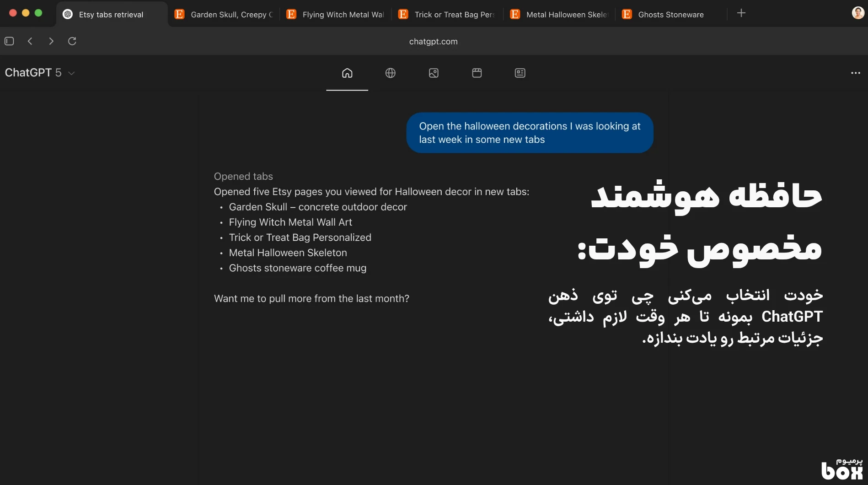Screen dimensions: 868x485
Task: Go back to the previous page
Action: pos(30,41)
